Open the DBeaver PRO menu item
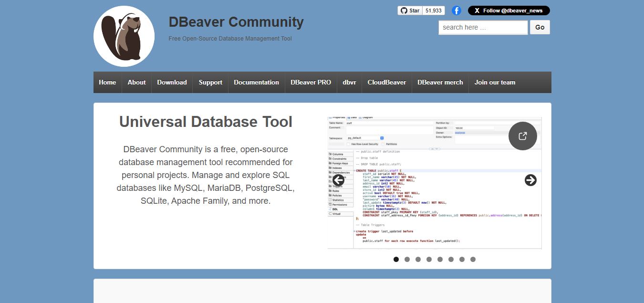This screenshot has width=644, height=303. [311, 82]
